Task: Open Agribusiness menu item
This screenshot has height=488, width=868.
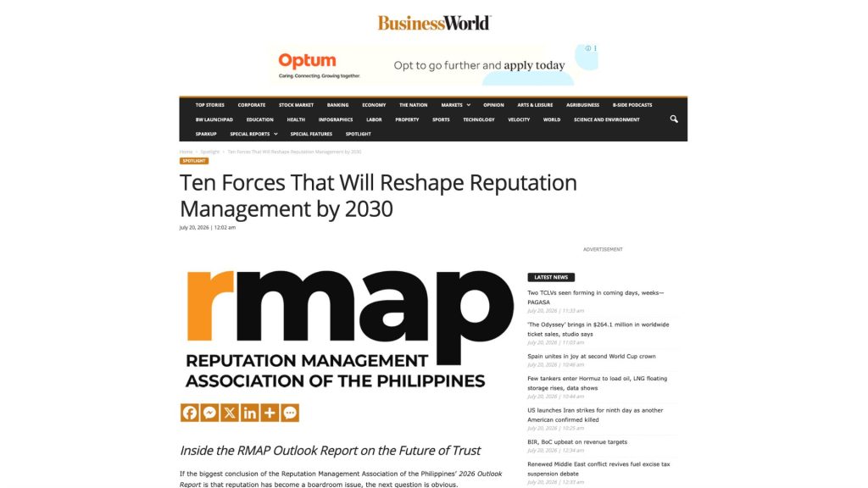Action: [x=582, y=105]
